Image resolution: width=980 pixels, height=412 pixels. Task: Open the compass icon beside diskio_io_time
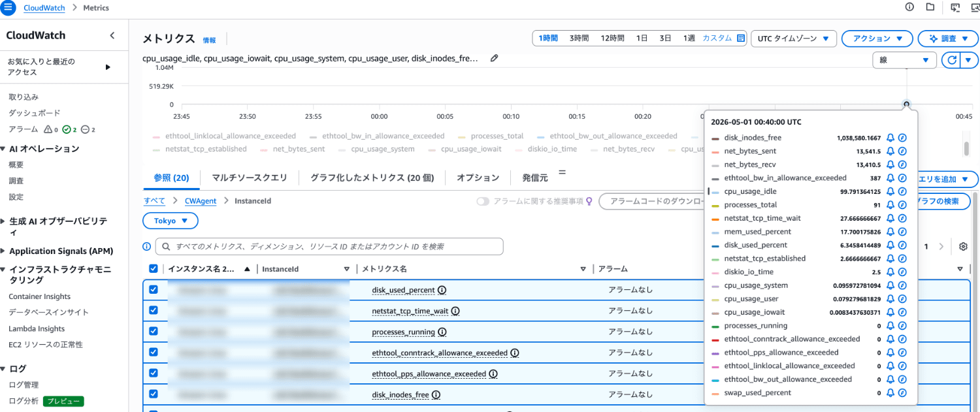tap(903, 272)
